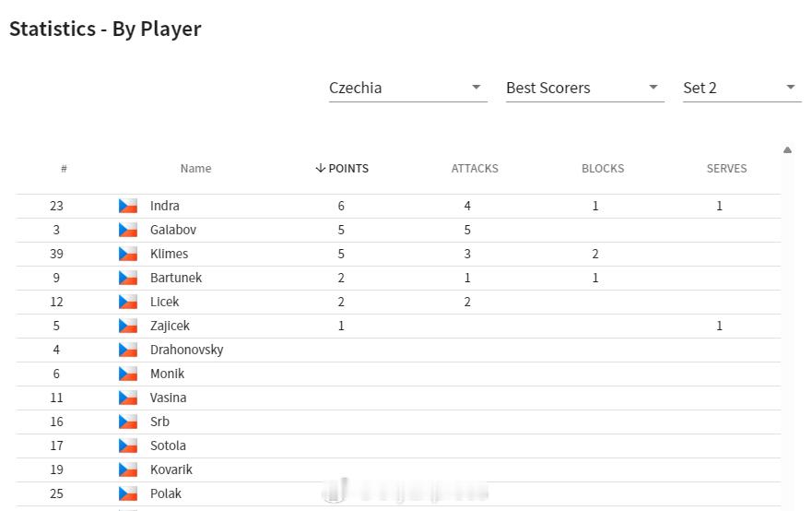The width and height of the screenshot is (812, 511).
Task: Click the flag icon beside Zajicek
Action: (x=128, y=326)
